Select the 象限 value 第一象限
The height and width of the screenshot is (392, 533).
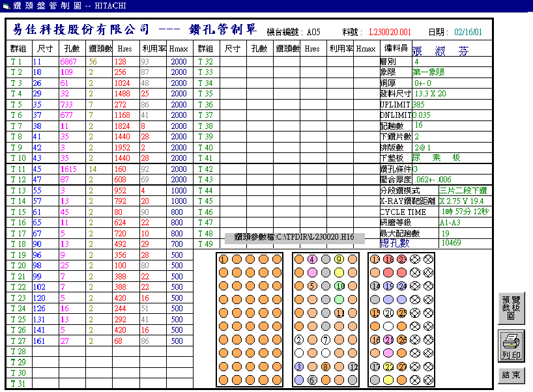tap(429, 72)
